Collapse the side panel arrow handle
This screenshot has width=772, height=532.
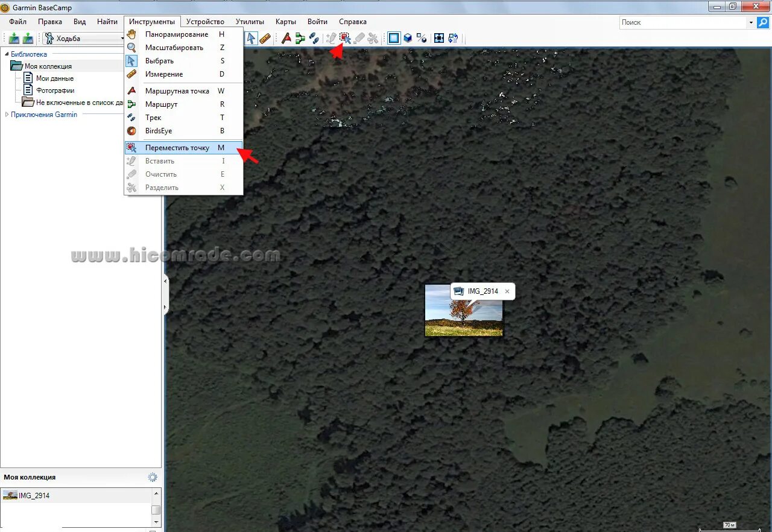point(166,281)
